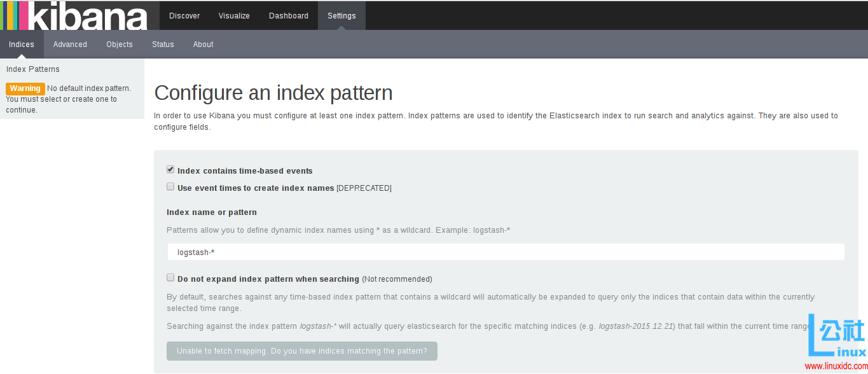Open the Advanced settings section

[70, 45]
